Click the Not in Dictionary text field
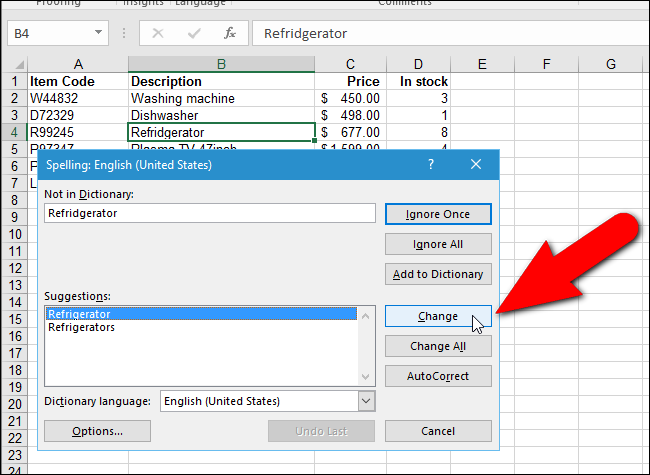650x475 pixels. click(210, 213)
